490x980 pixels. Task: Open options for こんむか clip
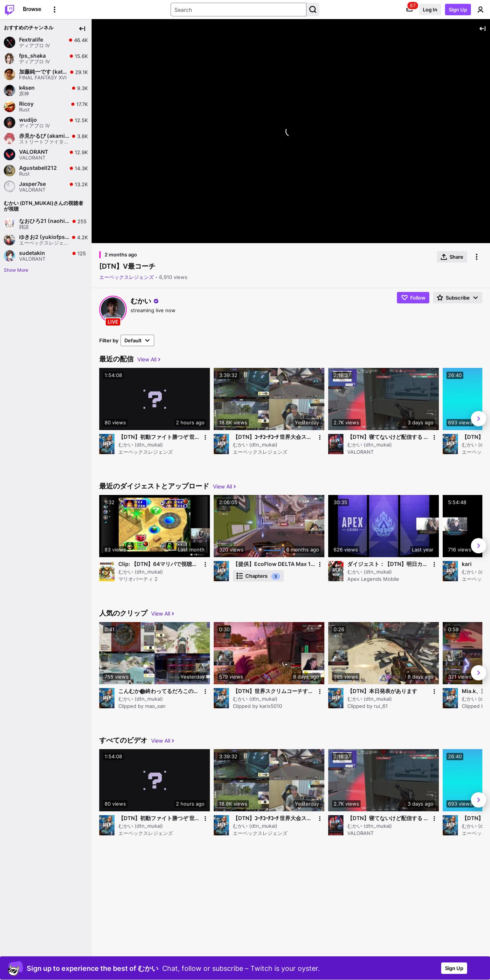tap(205, 691)
